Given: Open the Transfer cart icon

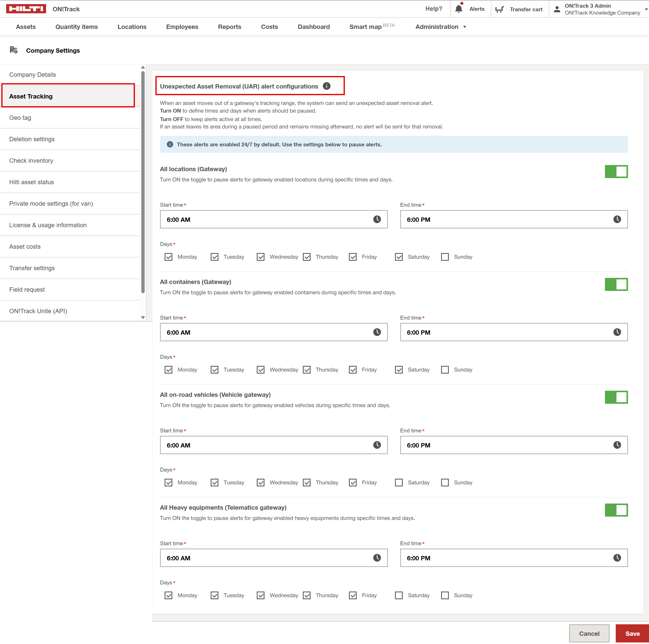Looking at the screenshot, I should 499,9.
